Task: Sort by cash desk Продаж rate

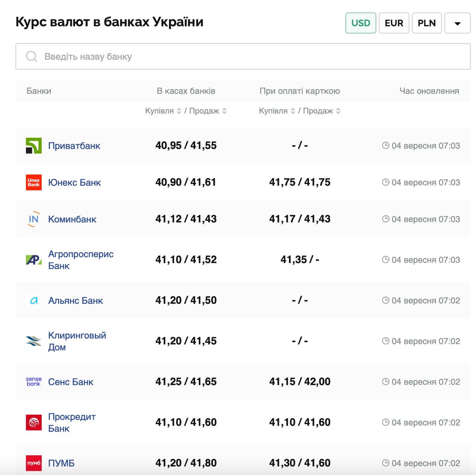Action: point(224,111)
